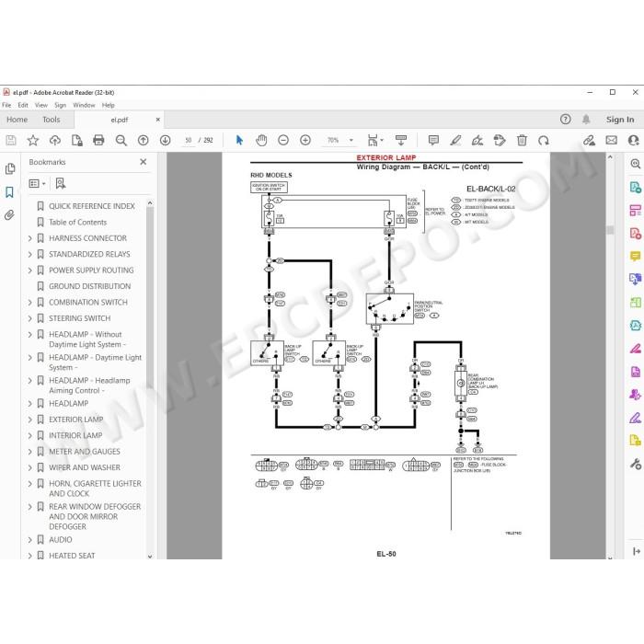The width and height of the screenshot is (644, 644).
Task: Expand EXTERIOR LAMP bookmark
Action: pos(30,420)
